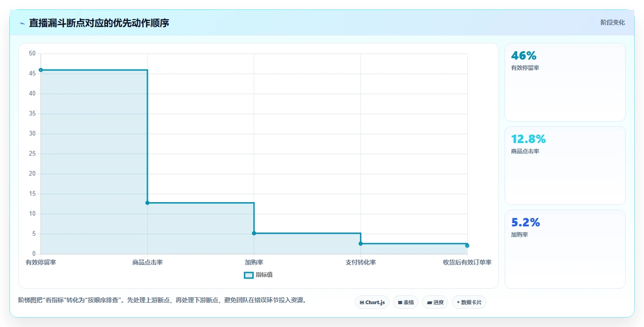Screen dimensions: 644x327
Task: Click the y-axis value 50
Action: [32, 54]
